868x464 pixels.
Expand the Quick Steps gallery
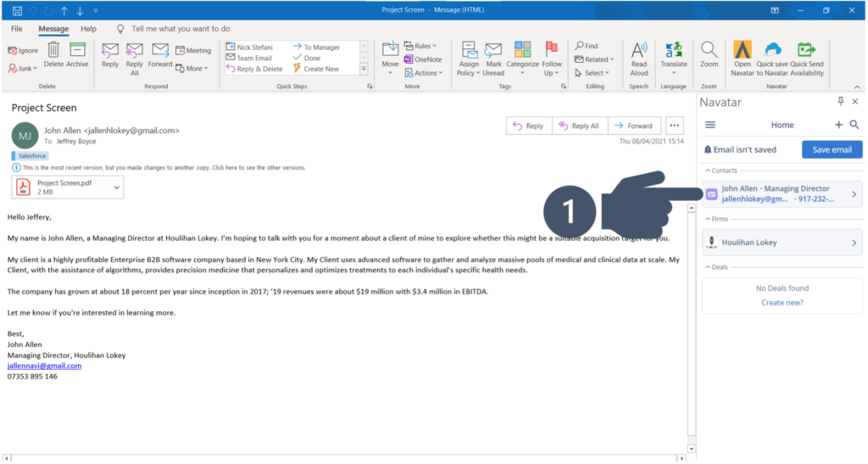click(364, 70)
